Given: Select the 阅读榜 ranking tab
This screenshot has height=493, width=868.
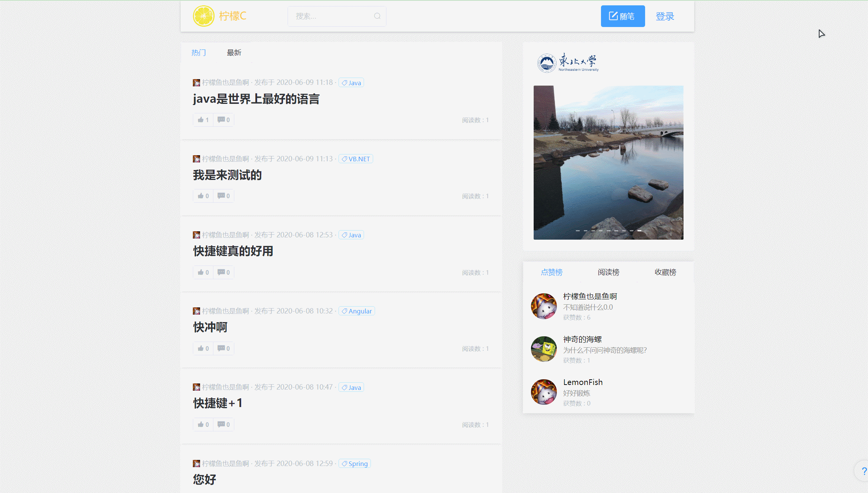Looking at the screenshot, I should (608, 272).
